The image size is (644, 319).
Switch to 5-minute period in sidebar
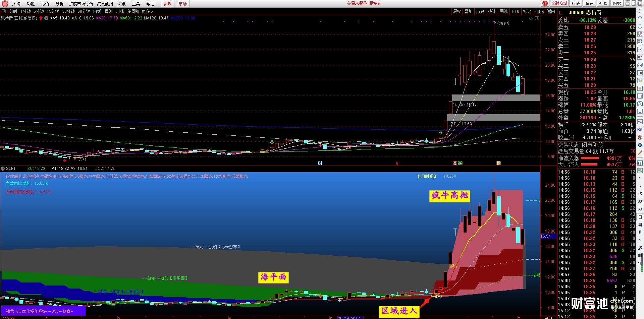(x=640, y=186)
